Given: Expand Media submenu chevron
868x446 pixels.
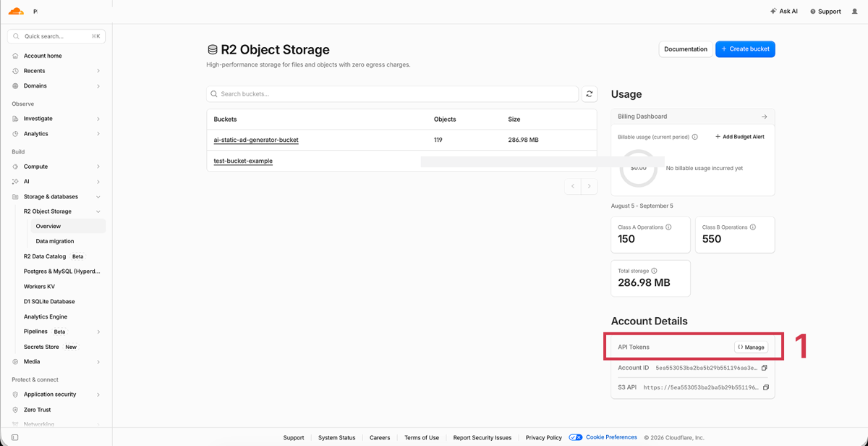Looking at the screenshot, I should [x=98, y=362].
